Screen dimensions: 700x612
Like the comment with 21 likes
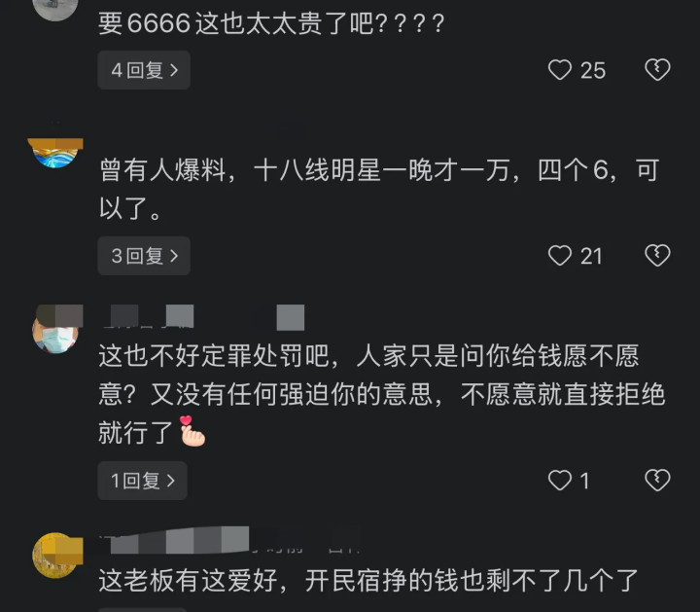coord(559,256)
